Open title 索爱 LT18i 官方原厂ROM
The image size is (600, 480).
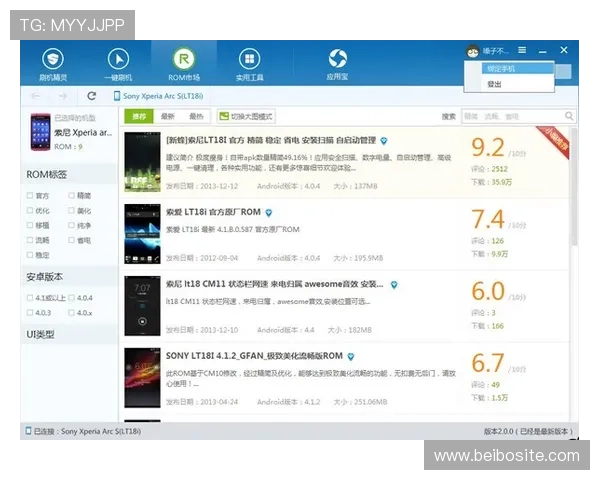[213, 212]
